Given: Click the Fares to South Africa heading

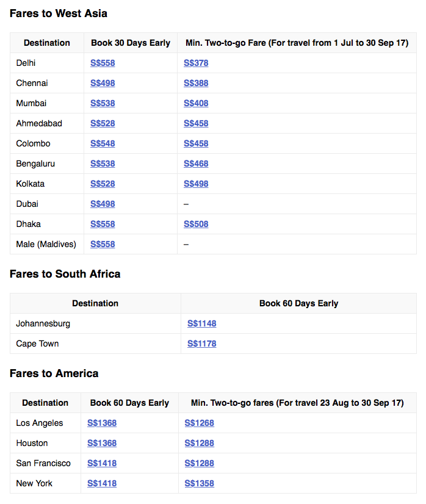Looking at the screenshot, I should click(65, 274).
